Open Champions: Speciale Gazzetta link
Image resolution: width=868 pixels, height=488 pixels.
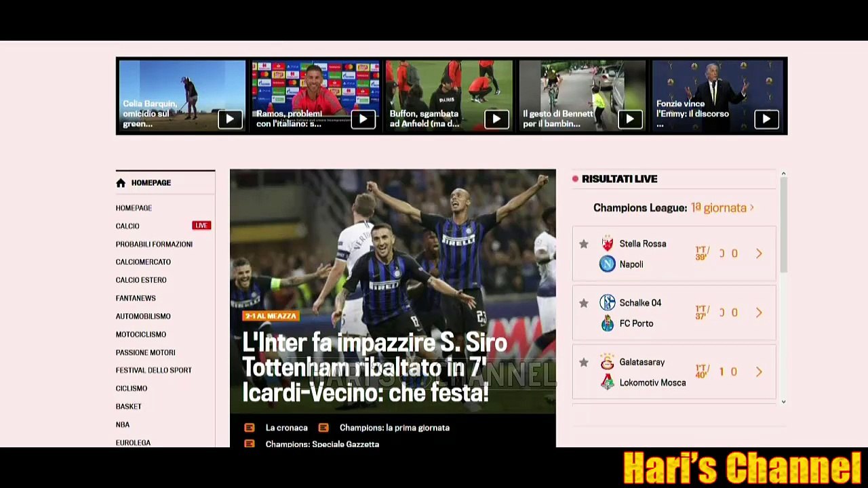(322, 444)
